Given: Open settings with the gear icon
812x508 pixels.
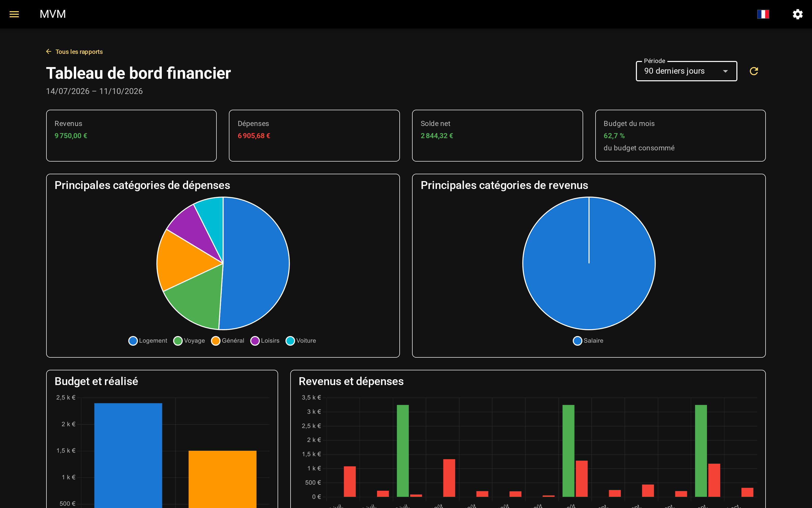Looking at the screenshot, I should [x=798, y=14].
